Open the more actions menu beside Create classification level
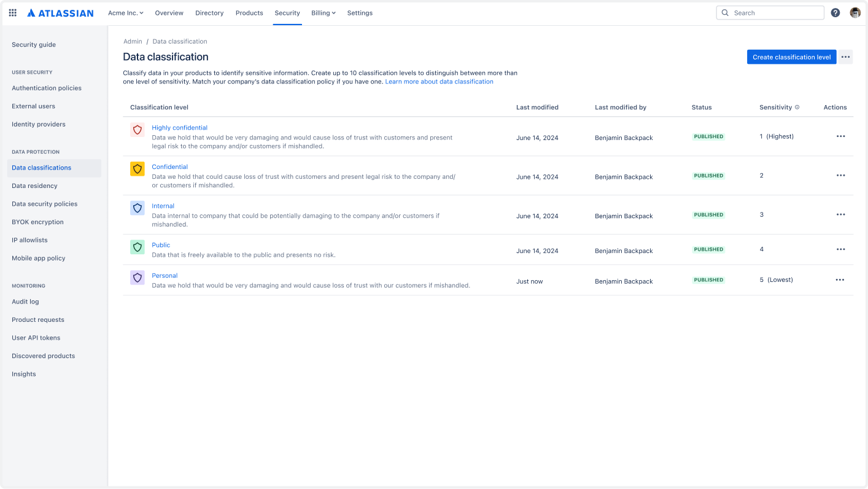 pyautogui.click(x=845, y=57)
